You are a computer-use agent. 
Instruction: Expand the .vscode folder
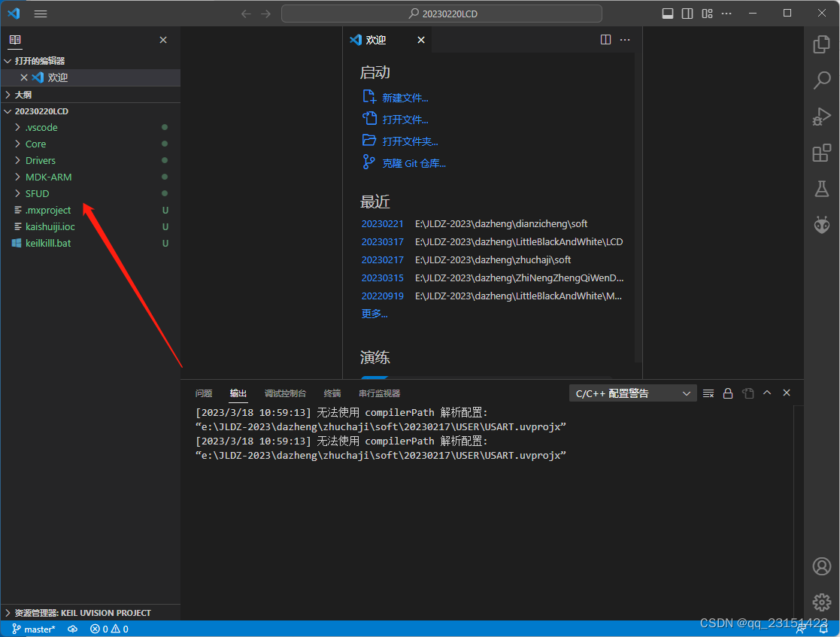[90, 128]
